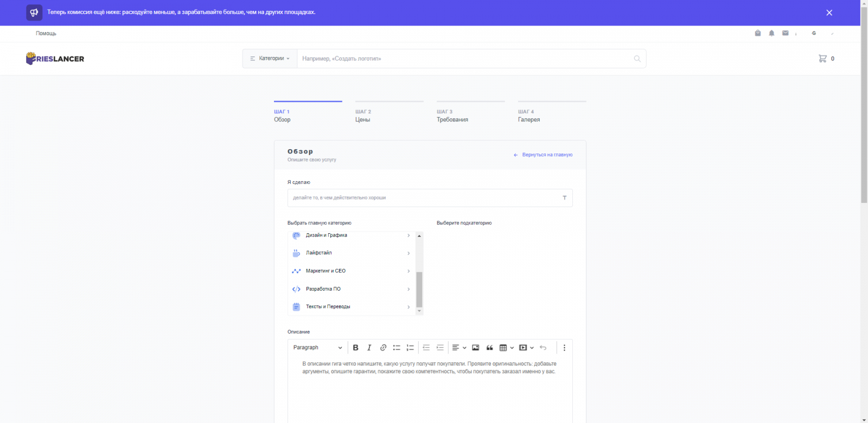Click the magnifier search icon

tap(637, 59)
